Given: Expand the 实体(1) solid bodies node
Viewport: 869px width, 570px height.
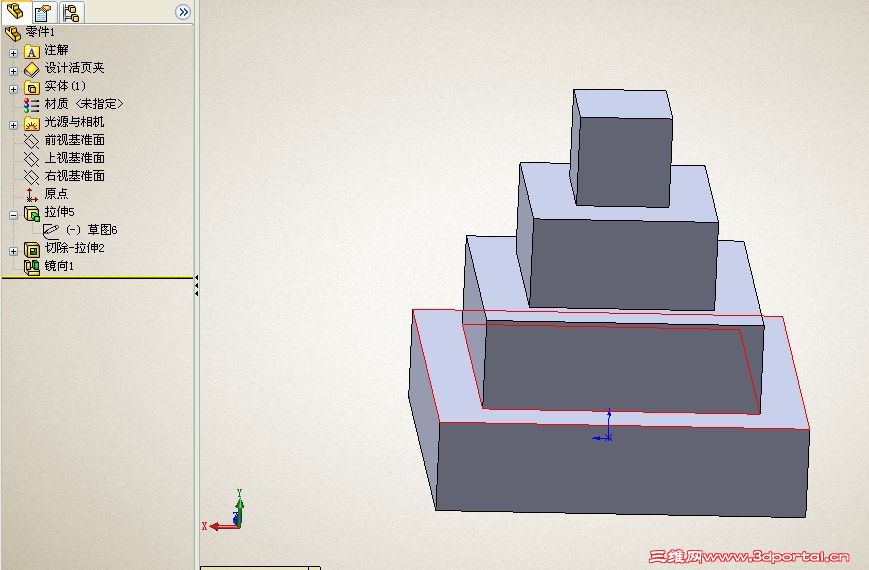Looking at the screenshot, I should point(14,89).
